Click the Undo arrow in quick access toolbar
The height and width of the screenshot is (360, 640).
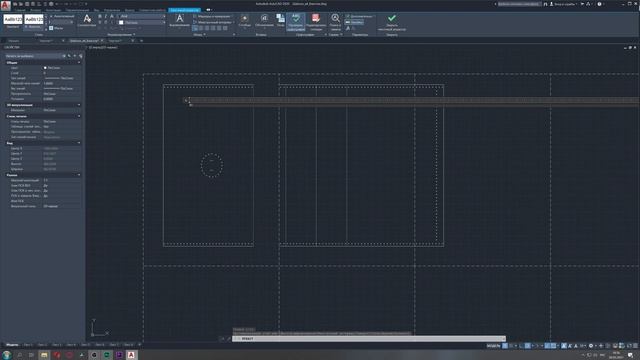[x=58, y=4]
